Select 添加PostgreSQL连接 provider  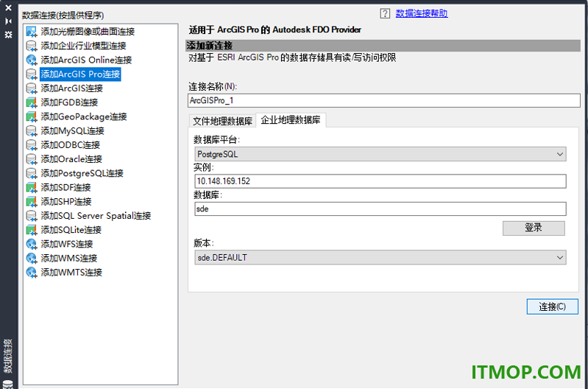pyautogui.click(x=82, y=173)
